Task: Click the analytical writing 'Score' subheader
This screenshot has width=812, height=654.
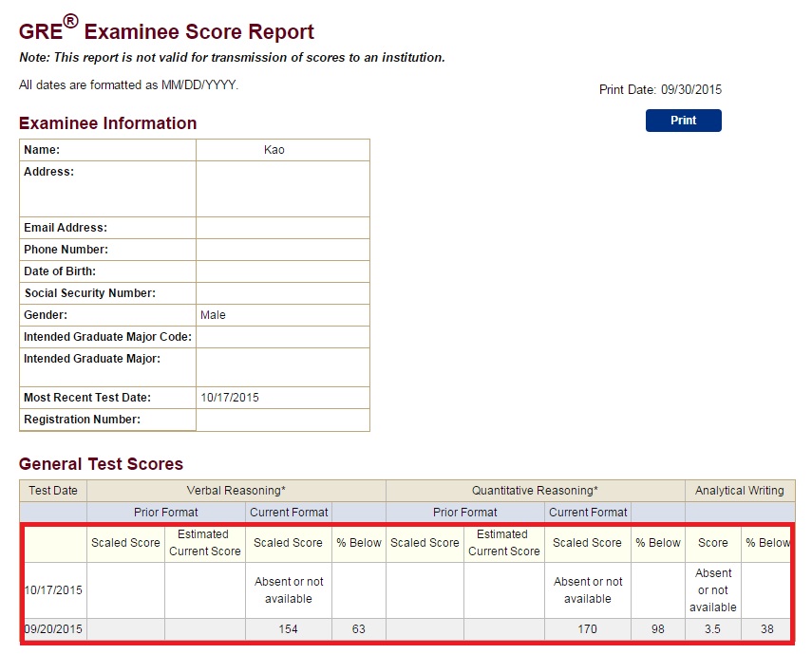Action: pos(713,543)
